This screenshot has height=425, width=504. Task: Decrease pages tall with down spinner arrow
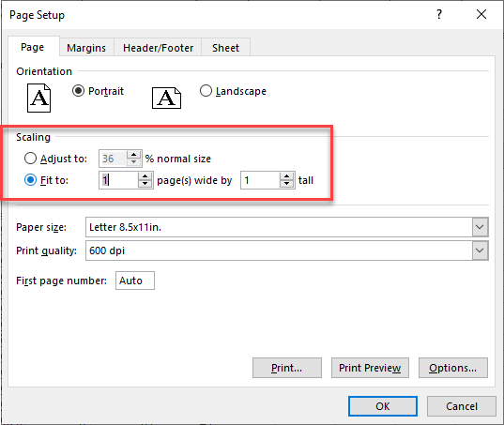click(x=286, y=184)
